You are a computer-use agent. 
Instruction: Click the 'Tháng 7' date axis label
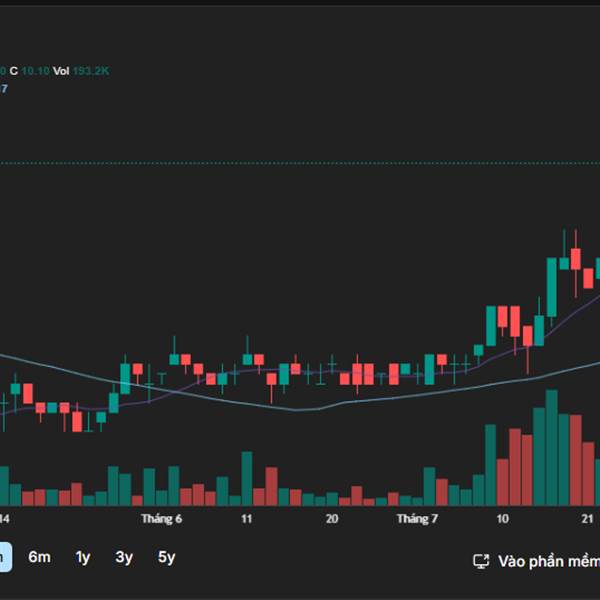(417, 519)
